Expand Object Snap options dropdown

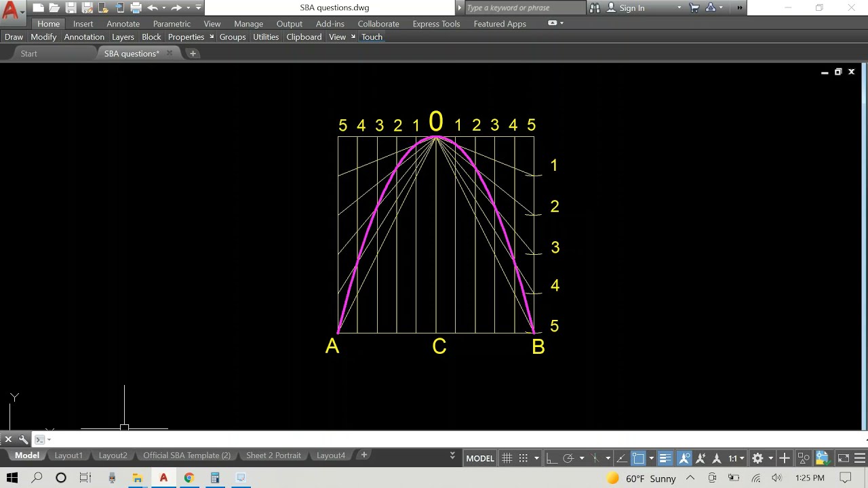coord(651,458)
